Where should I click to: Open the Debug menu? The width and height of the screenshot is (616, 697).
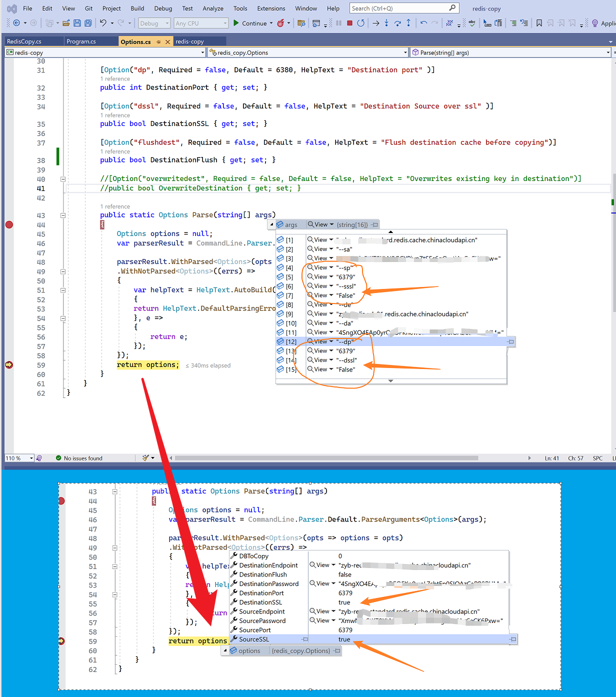(163, 8)
